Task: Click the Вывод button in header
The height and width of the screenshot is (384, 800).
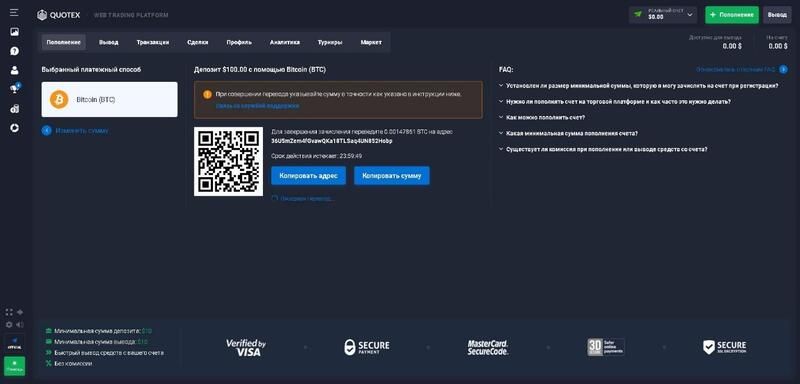Action: pyautogui.click(x=777, y=15)
